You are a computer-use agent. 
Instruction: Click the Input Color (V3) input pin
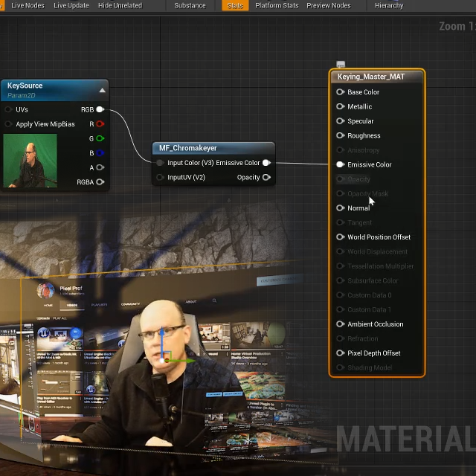coord(160,163)
